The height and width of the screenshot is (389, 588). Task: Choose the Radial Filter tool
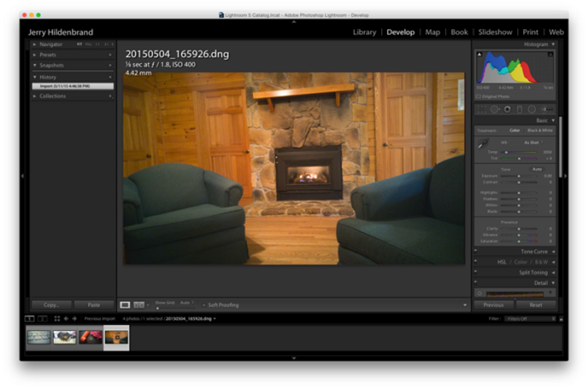point(532,109)
